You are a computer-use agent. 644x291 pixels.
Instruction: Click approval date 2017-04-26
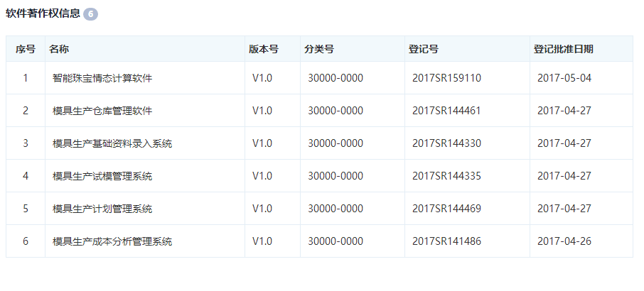pyautogui.click(x=564, y=241)
